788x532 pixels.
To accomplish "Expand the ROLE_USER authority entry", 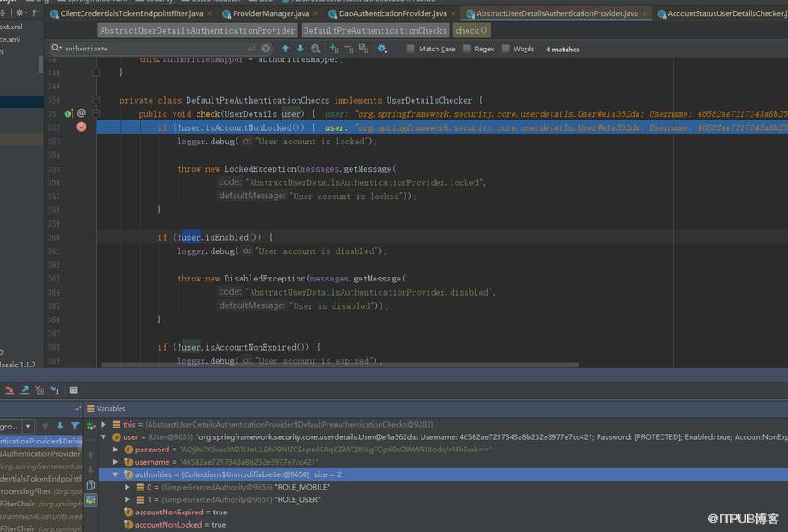I will (x=127, y=500).
